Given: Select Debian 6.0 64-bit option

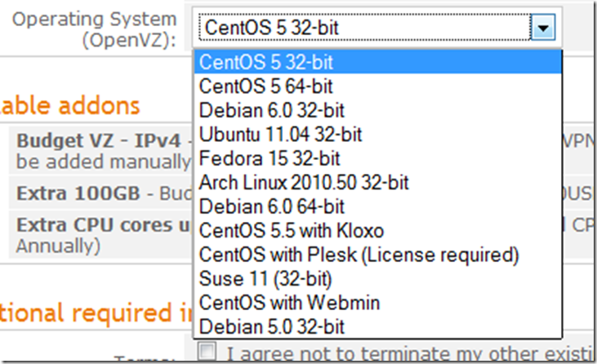Looking at the screenshot, I should [x=377, y=206].
